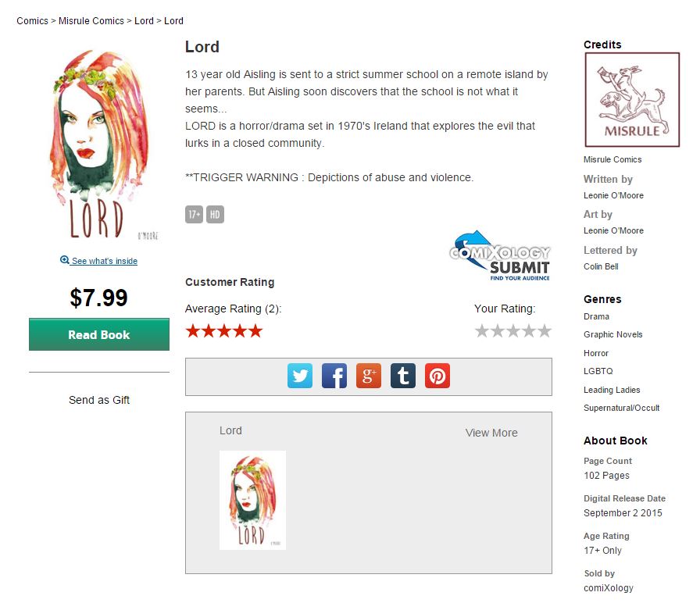
Task: Share on Twitter icon
Action: pos(299,376)
